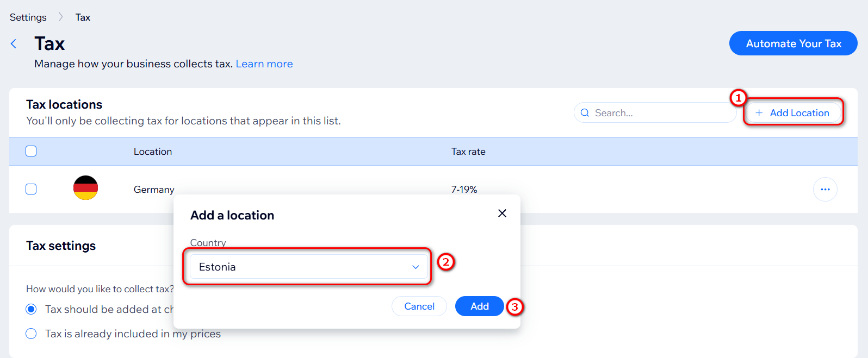Check the Germany row checkbox

coord(31,189)
